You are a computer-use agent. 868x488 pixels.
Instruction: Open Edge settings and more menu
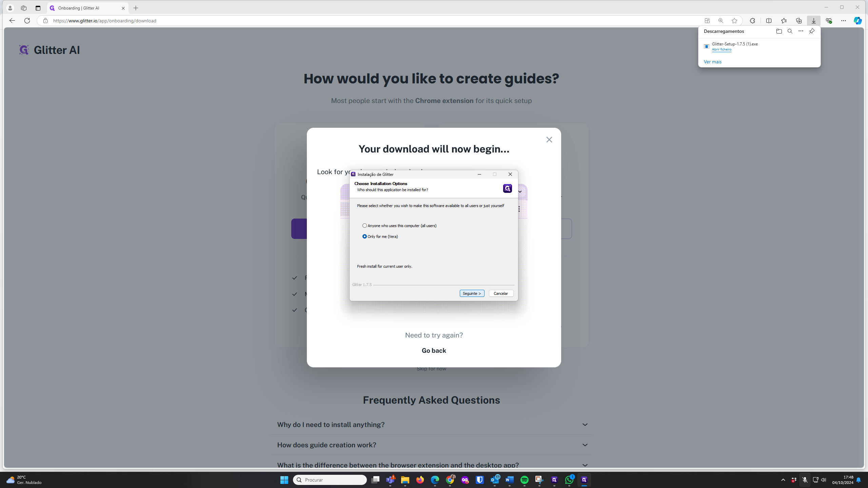[x=844, y=21]
